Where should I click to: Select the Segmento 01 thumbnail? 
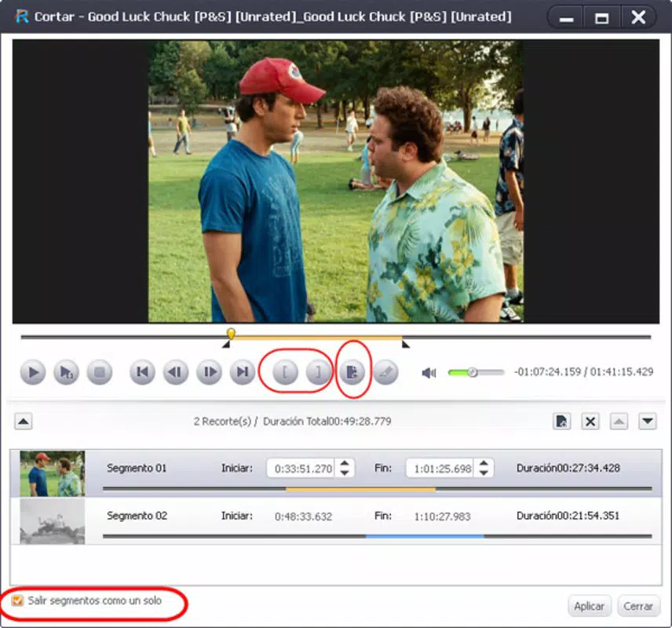click(x=53, y=473)
